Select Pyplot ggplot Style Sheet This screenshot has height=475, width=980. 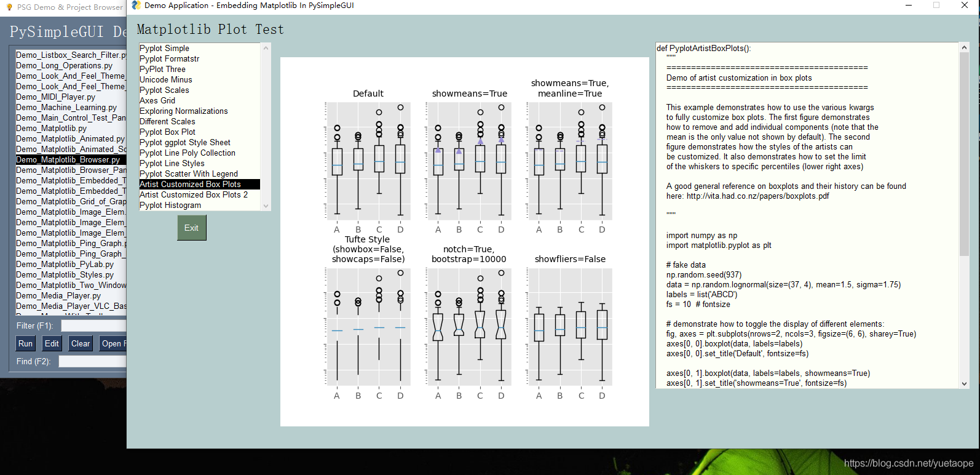coord(200,142)
